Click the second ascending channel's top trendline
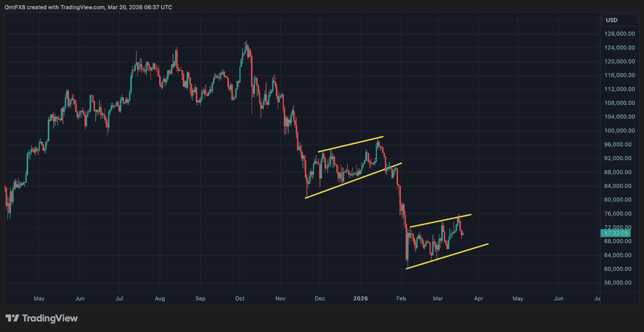644x332 pixels. click(440, 220)
